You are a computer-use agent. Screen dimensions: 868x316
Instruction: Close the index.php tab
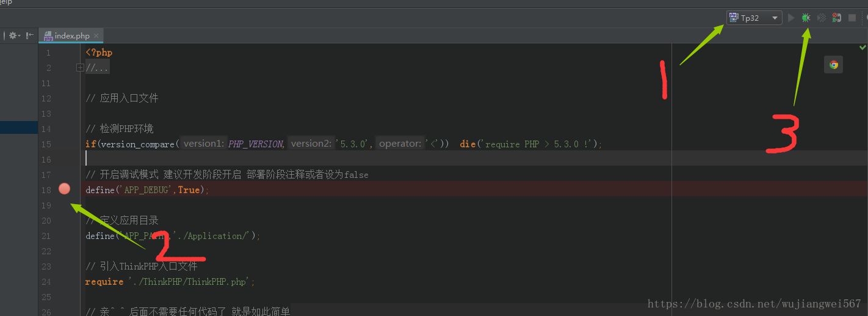point(96,35)
